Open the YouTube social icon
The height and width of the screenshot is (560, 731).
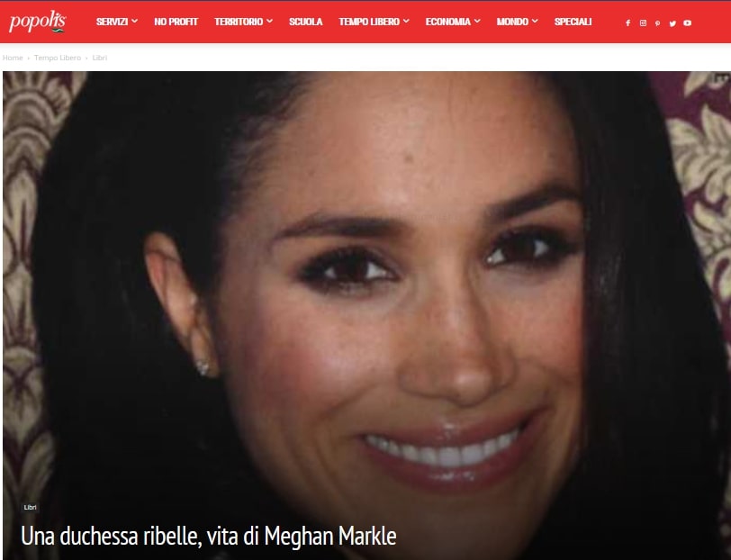point(687,23)
